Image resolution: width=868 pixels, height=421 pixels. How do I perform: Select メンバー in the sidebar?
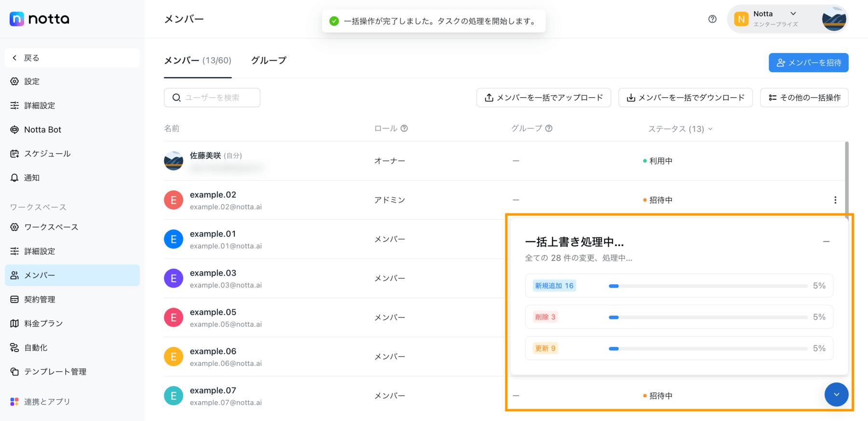(72, 275)
